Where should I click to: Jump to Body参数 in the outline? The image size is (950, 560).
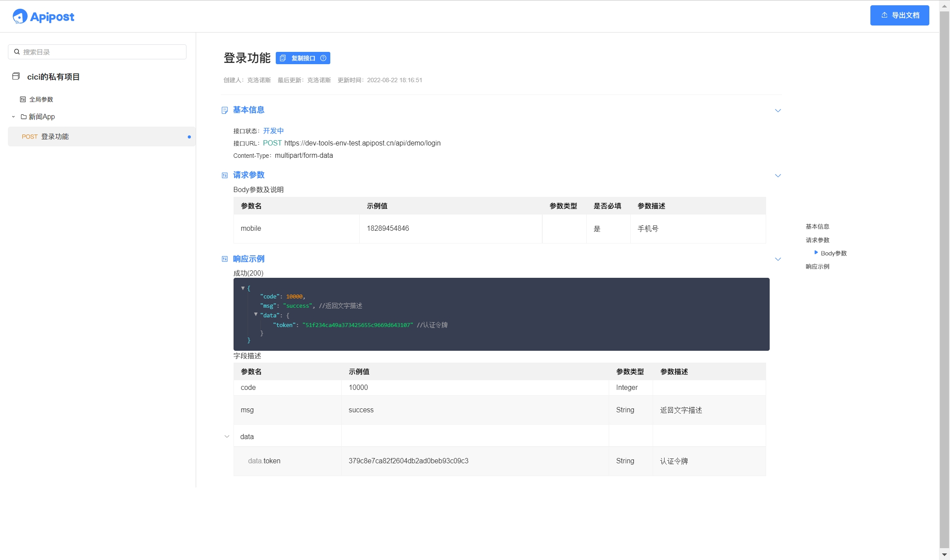[x=833, y=253]
